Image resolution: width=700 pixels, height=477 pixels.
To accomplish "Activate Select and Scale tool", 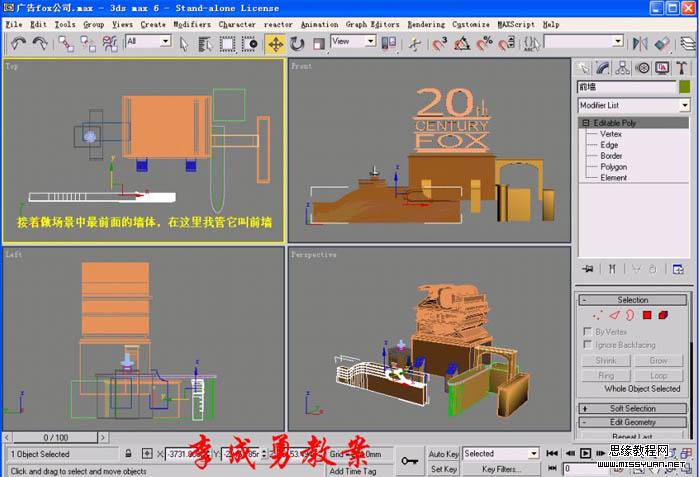I will [x=318, y=44].
